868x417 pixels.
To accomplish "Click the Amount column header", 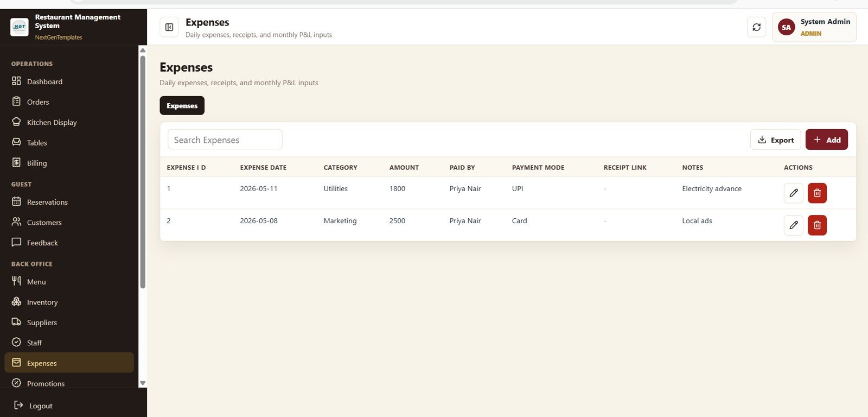I will coord(404,167).
